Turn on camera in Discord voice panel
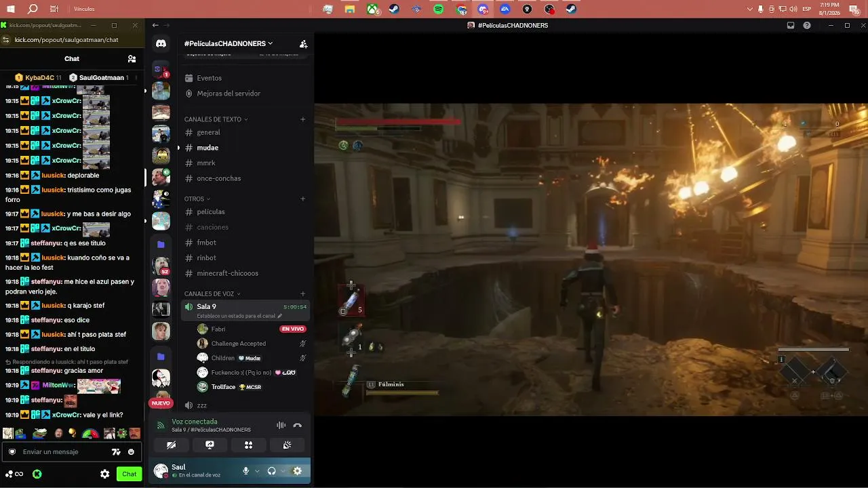The height and width of the screenshot is (488, 868). 171,445
